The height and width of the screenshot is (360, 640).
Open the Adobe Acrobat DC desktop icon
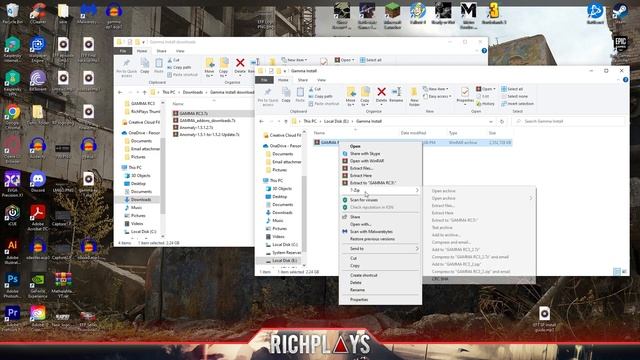pos(38,218)
